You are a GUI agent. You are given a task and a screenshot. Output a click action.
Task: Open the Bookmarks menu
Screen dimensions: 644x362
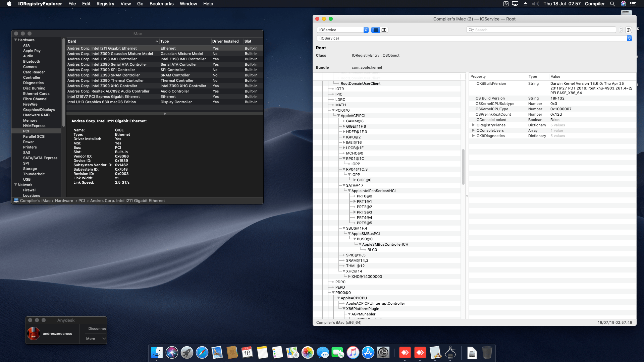[x=161, y=4]
